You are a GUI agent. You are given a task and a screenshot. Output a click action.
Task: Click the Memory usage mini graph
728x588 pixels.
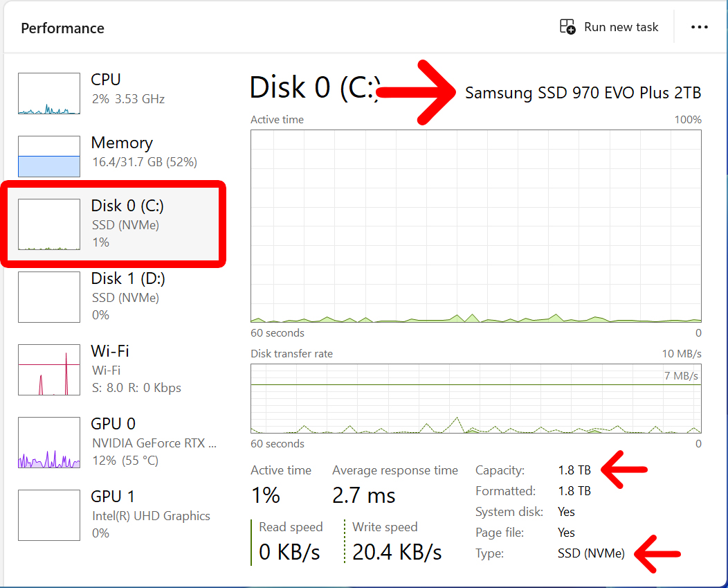(48, 156)
